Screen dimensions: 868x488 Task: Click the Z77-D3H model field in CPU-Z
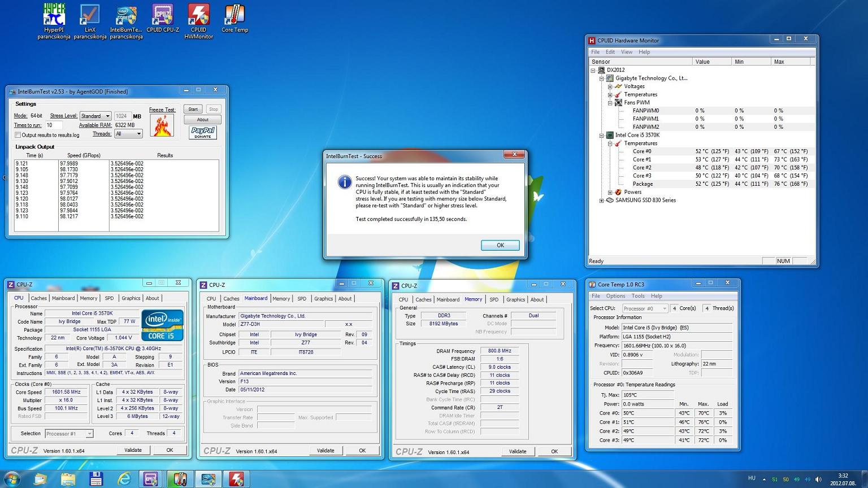tap(281, 324)
